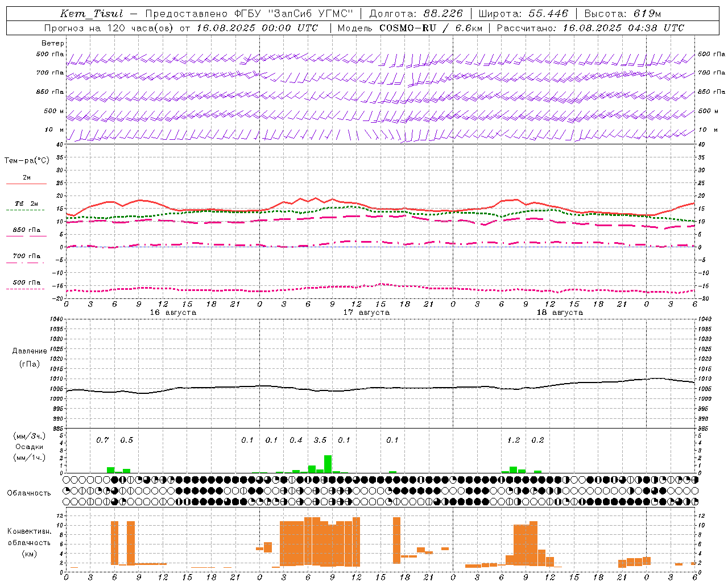This screenshot has width=728, height=582.
Task: Select the text 'Предоставлено ФГБУ "ЗапСиб УГМС"'
Action: click(249, 14)
